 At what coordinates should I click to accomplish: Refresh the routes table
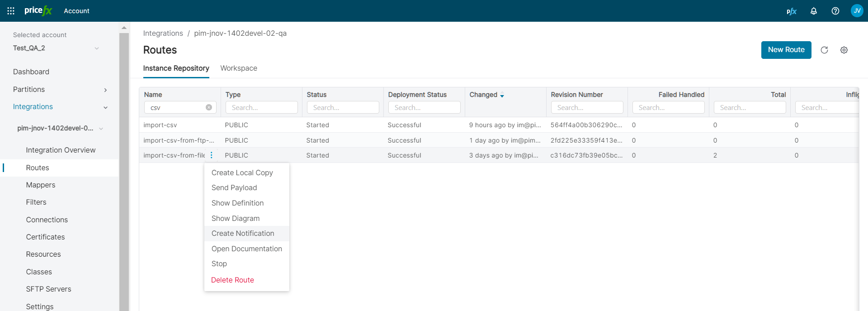824,50
